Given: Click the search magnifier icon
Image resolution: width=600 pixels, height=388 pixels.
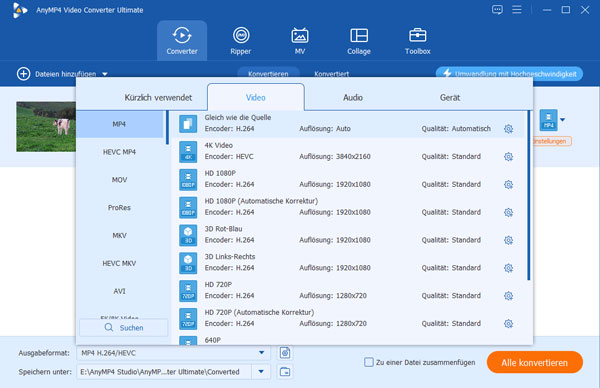Looking at the screenshot, I should [x=109, y=328].
